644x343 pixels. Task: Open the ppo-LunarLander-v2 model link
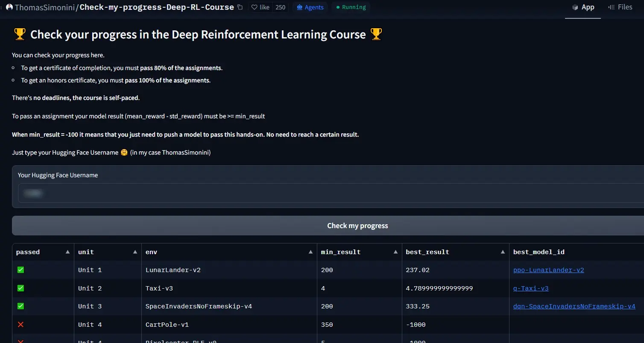click(x=548, y=270)
